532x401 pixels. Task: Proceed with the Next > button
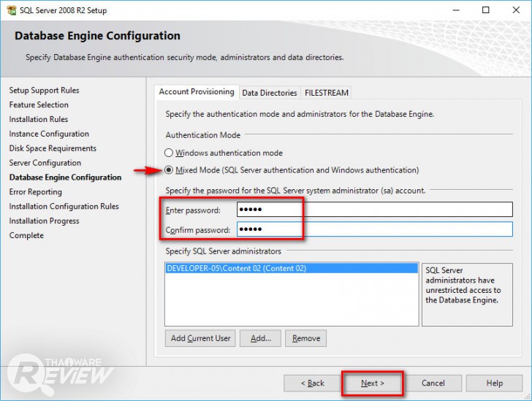tap(373, 383)
